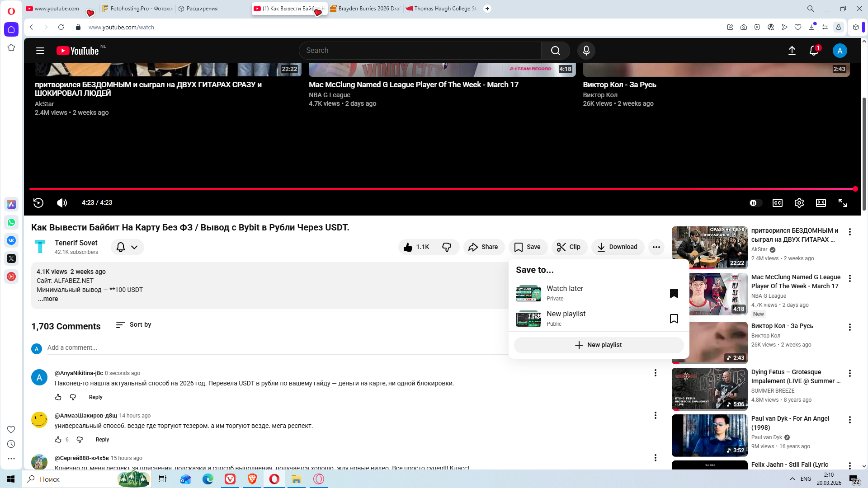The image size is (868, 488).
Task: Enter fullscreen mode
Action: coord(842,203)
